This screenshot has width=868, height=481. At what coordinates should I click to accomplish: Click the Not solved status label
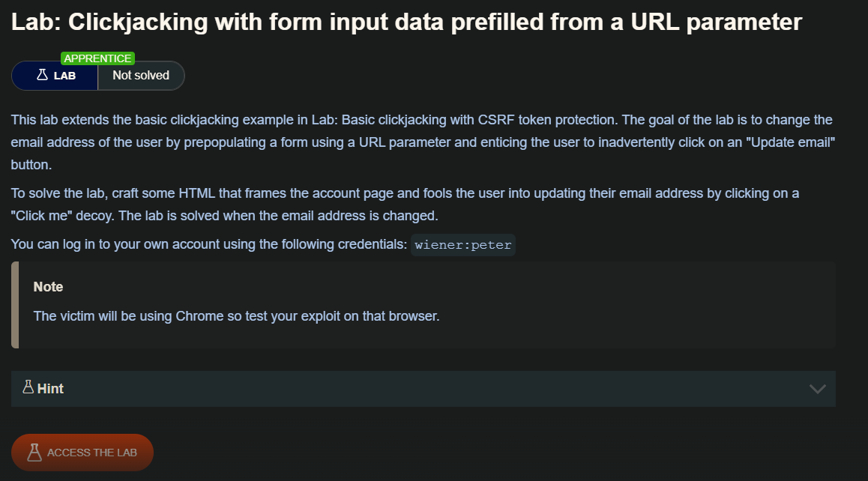[x=141, y=75]
